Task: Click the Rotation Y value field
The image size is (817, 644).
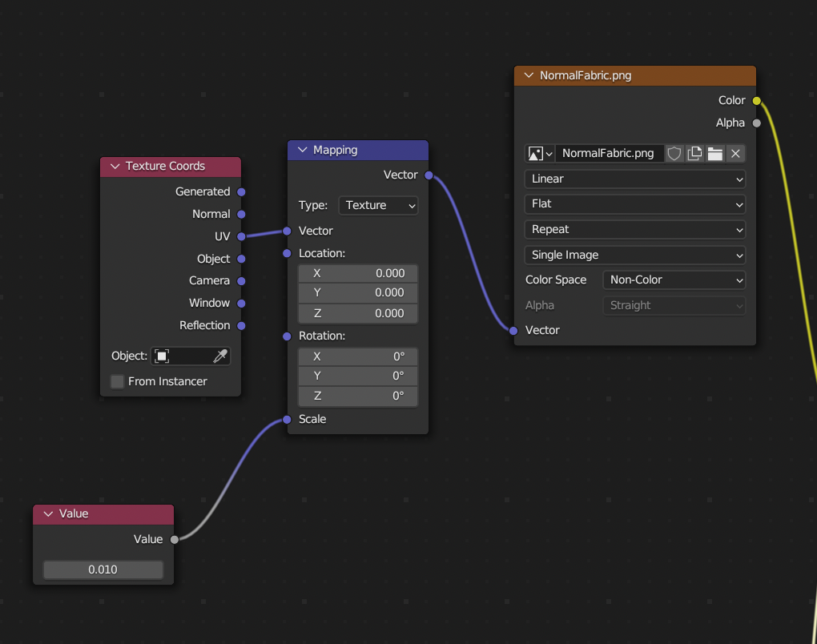Action: (x=358, y=376)
